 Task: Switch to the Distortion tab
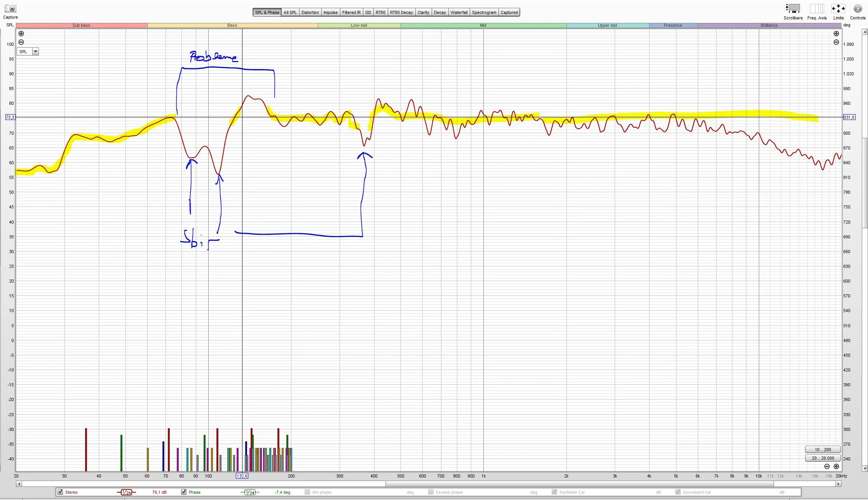(x=310, y=12)
